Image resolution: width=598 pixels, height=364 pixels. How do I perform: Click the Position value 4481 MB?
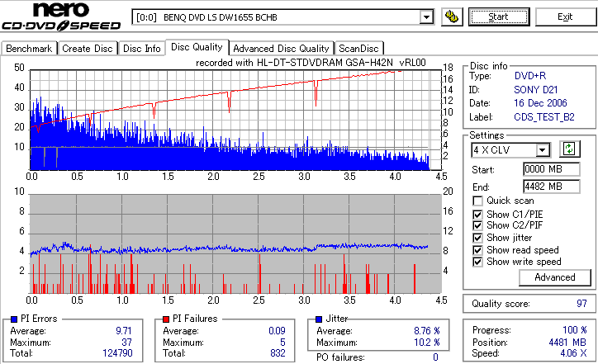(x=567, y=343)
